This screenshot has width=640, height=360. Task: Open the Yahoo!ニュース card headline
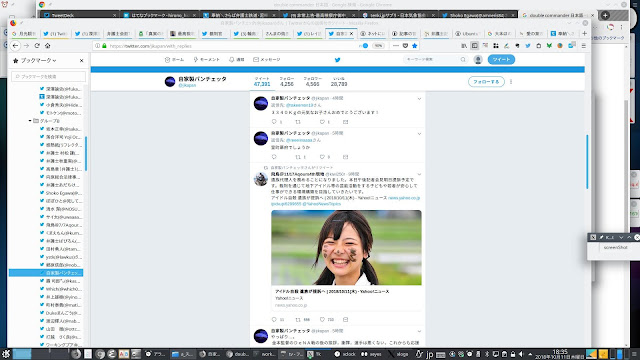[x=332, y=291]
